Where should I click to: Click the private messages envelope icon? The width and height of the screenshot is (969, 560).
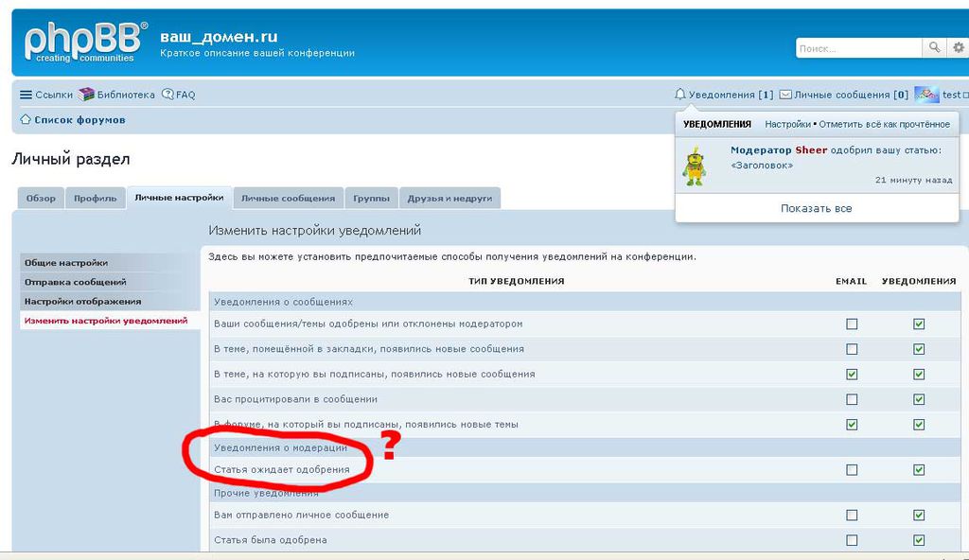coord(785,95)
